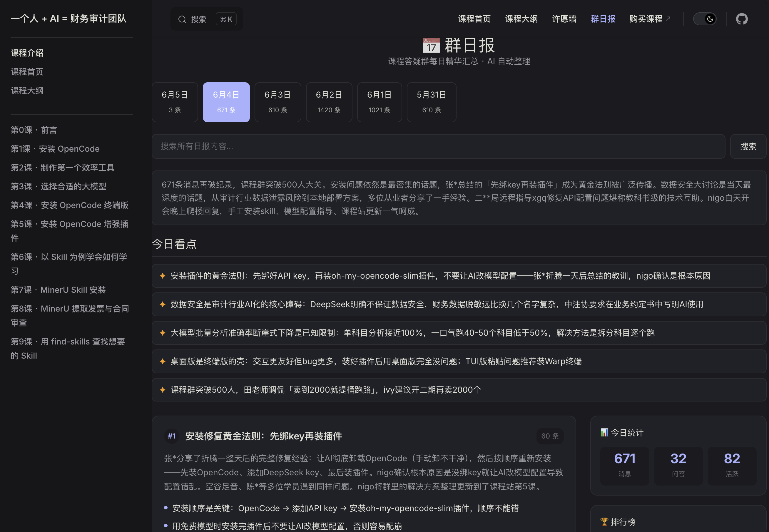Screen dimensions: 769x532
Task: Click highlight about 安装插件的黄金法则
Action: point(459,276)
